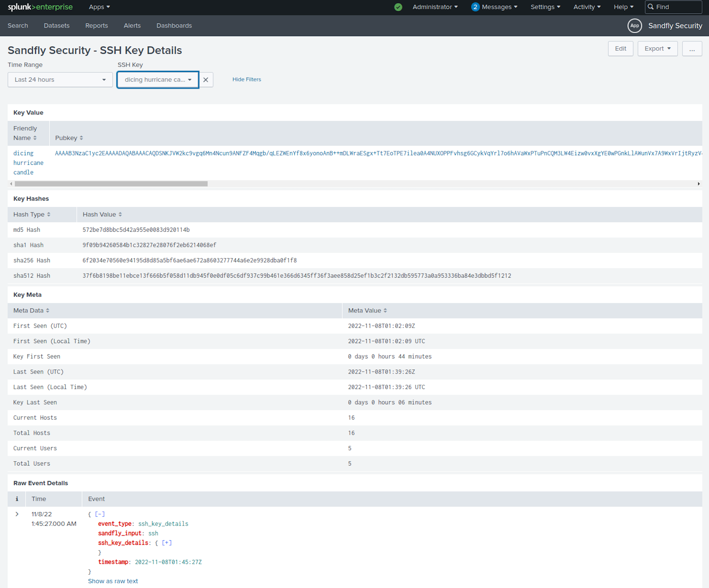Image resolution: width=709 pixels, height=588 pixels.
Task: Go to the Alerts tab
Action: 132,26
